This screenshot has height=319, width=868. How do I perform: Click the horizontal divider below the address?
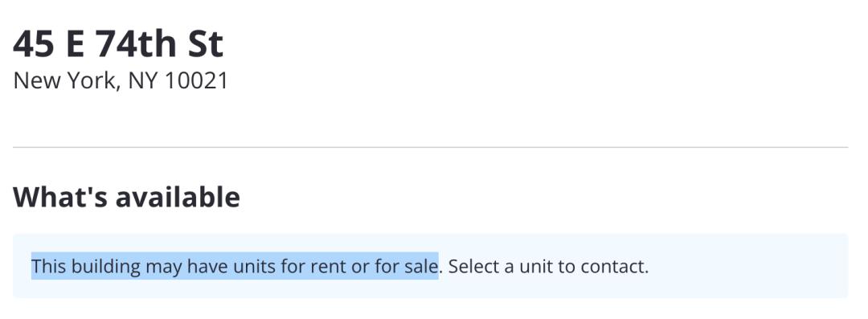tap(430, 147)
